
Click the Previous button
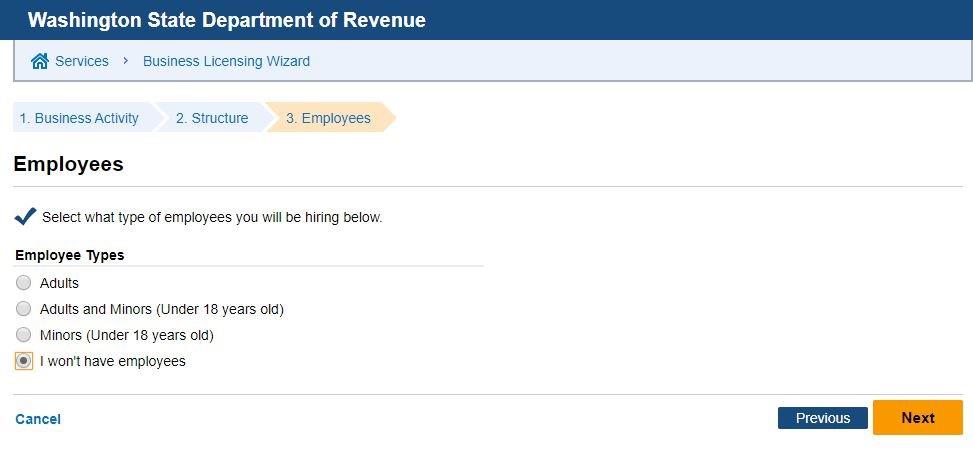click(x=823, y=418)
